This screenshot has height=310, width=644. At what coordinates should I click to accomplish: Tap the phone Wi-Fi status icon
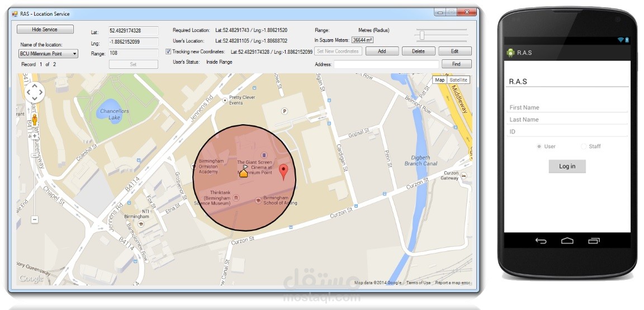(620, 40)
